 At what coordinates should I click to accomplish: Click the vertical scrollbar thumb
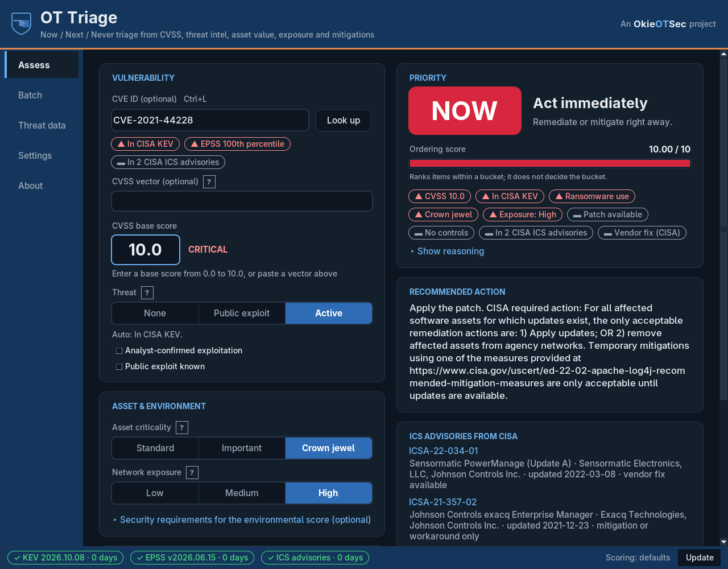(x=723, y=229)
